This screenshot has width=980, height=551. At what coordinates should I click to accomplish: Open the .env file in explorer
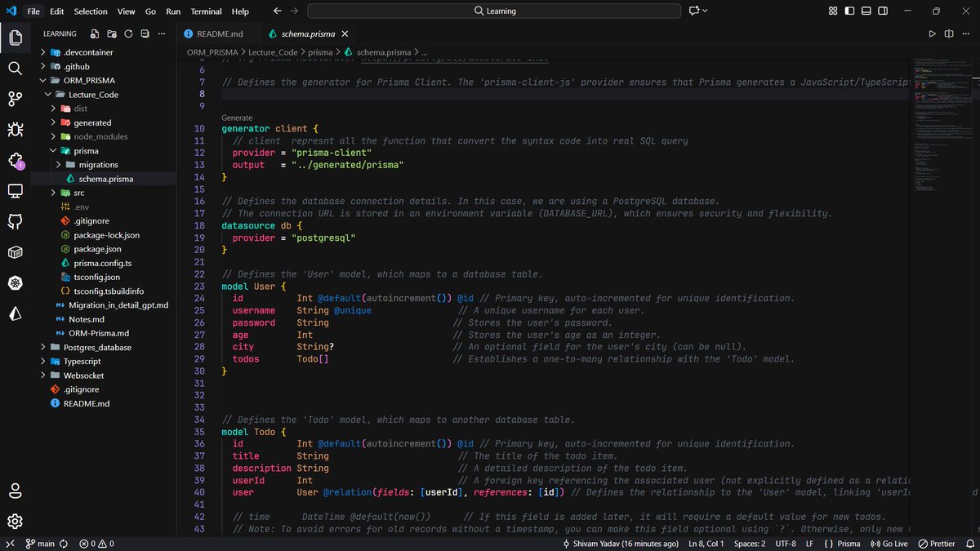tap(81, 207)
